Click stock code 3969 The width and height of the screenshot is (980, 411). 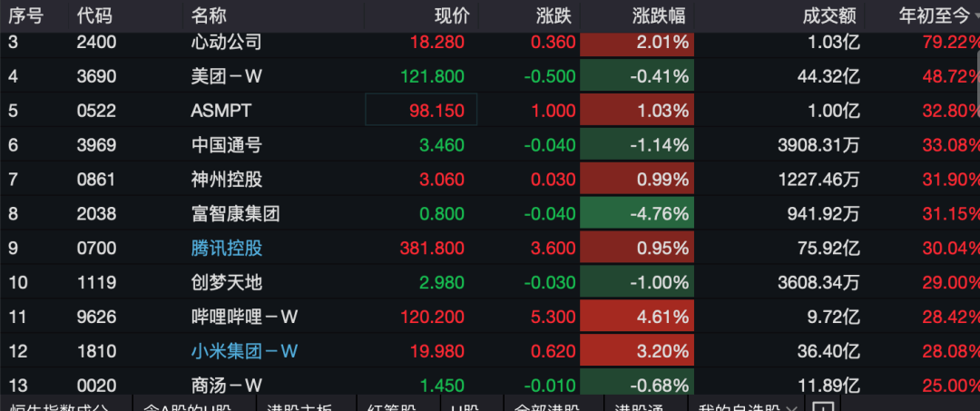96,145
